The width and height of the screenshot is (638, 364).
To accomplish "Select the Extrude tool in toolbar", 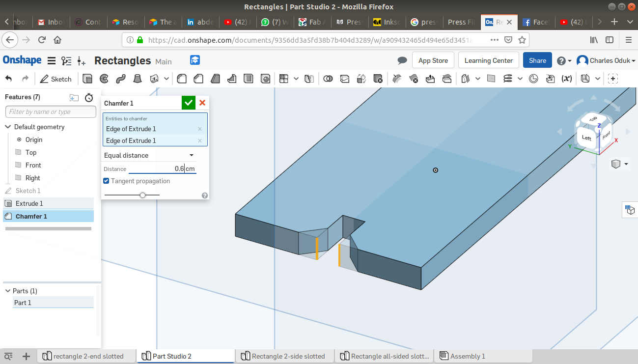I will coord(87,79).
